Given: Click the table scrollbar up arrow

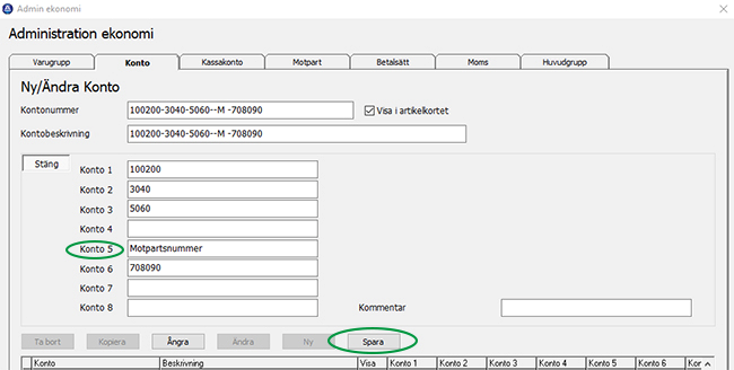Looking at the screenshot, I should [707, 364].
